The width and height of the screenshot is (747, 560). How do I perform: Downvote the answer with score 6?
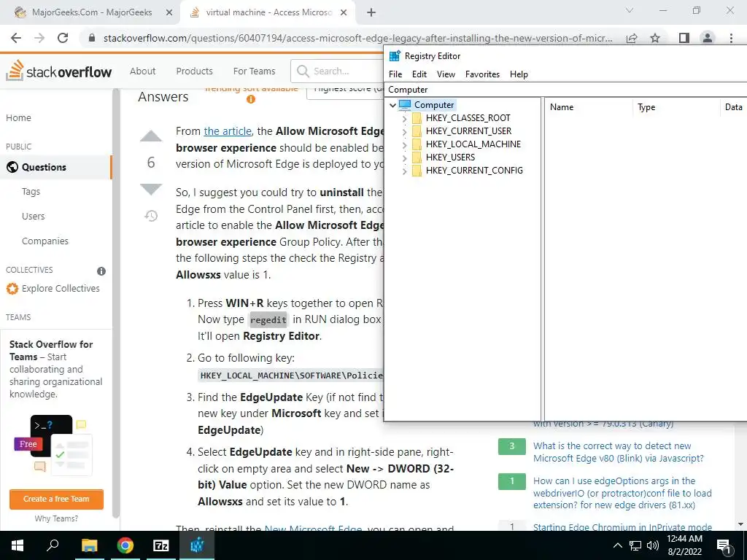(x=151, y=189)
